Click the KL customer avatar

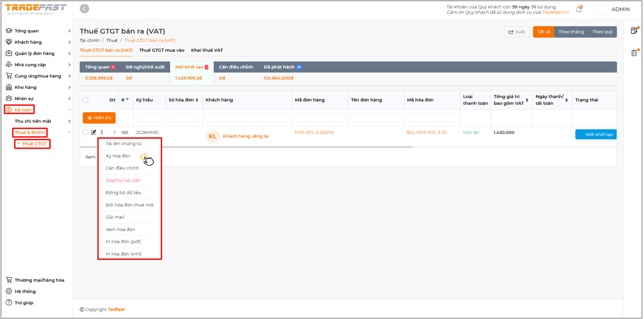point(212,136)
